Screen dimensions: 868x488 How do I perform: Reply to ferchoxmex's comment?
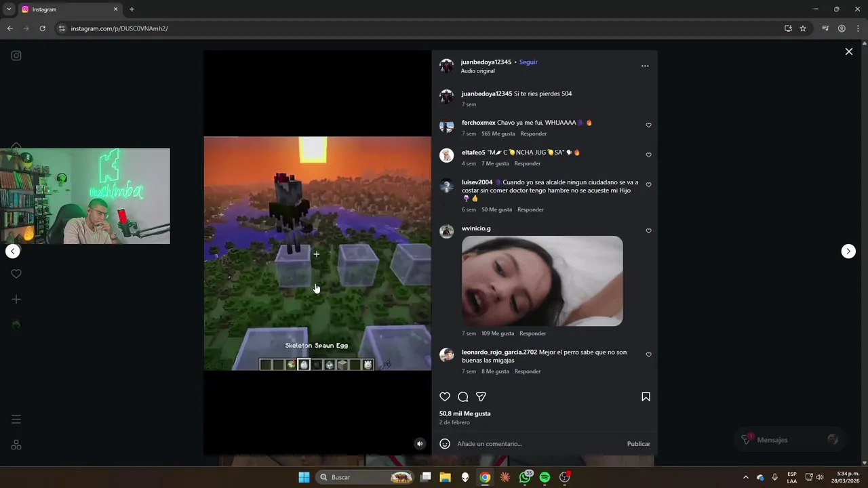click(x=533, y=134)
